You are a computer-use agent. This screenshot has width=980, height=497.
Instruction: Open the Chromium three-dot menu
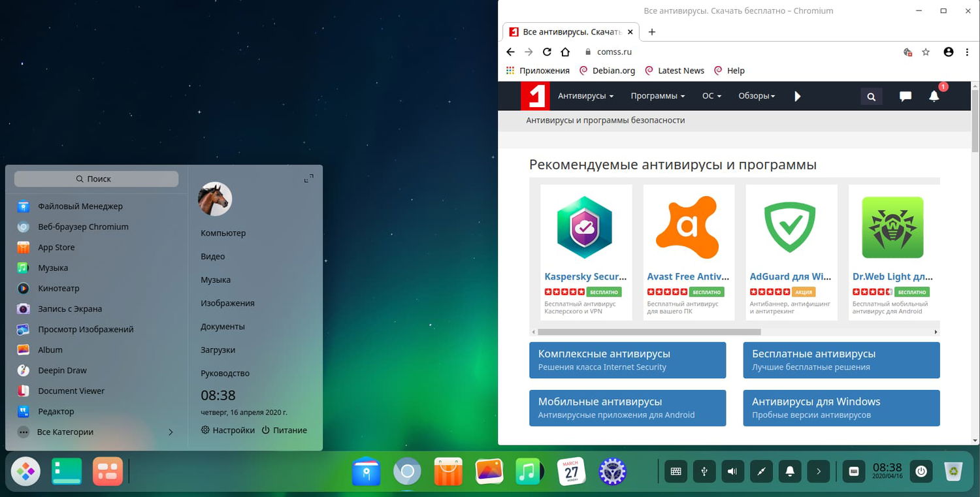pyautogui.click(x=968, y=52)
